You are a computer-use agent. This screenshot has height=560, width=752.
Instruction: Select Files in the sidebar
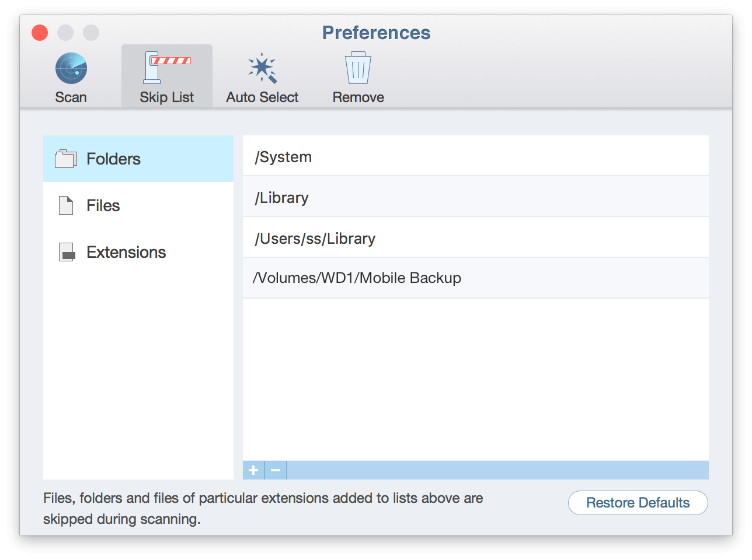coord(138,205)
